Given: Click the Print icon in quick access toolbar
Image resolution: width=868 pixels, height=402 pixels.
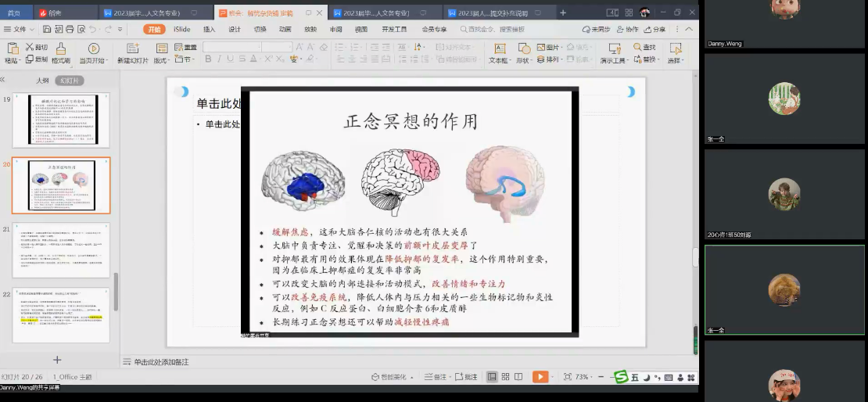Looking at the screenshot, I should click(70, 29).
